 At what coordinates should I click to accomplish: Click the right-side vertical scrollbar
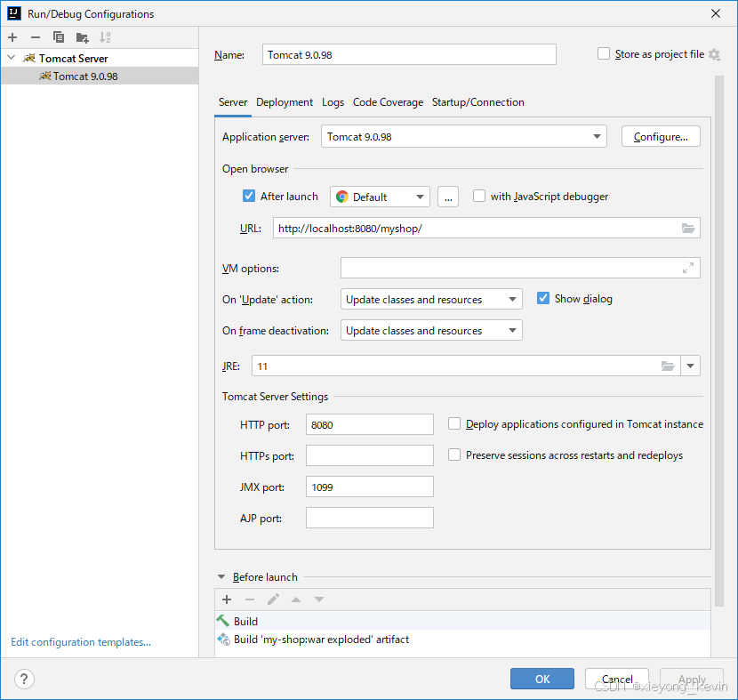point(718,342)
